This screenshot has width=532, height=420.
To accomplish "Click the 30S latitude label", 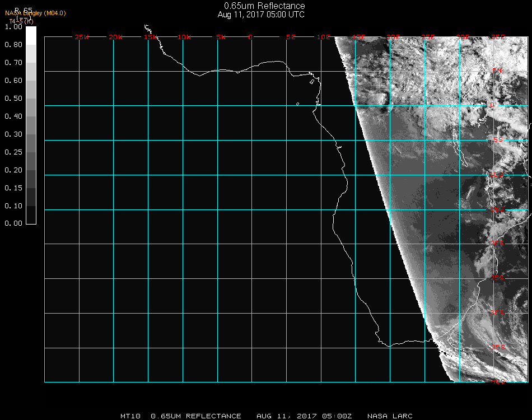I will (497, 313).
